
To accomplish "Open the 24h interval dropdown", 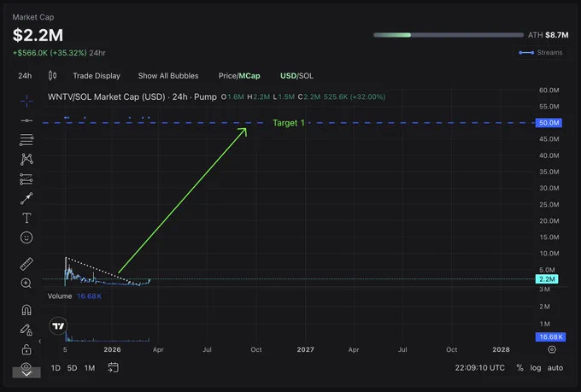I will click(x=25, y=76).
